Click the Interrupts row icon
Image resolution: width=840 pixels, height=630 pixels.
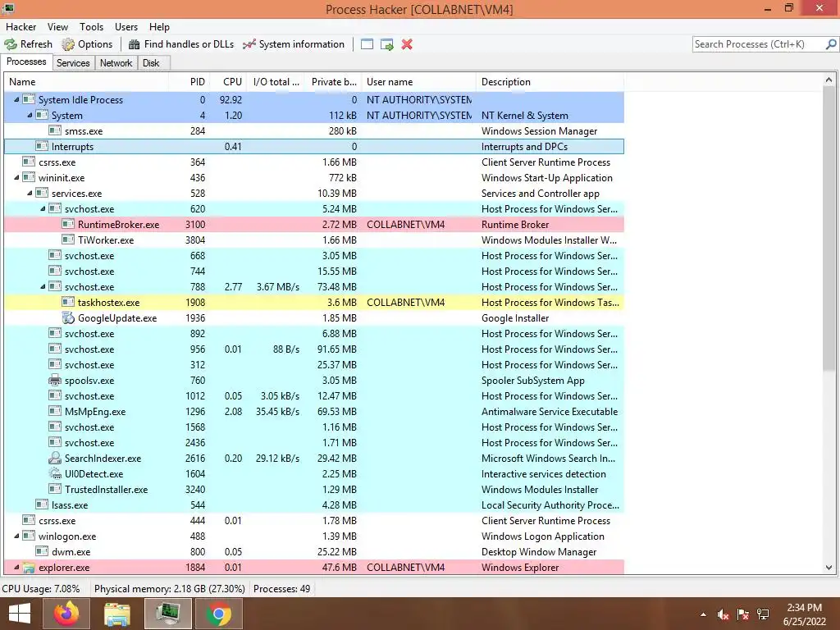[42, 146]
